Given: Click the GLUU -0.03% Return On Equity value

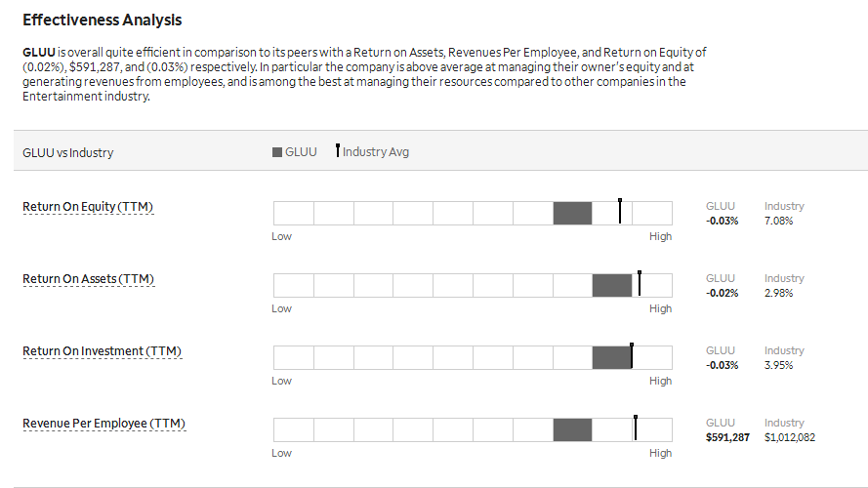Looking at the screenshot, I should (722, 221).
